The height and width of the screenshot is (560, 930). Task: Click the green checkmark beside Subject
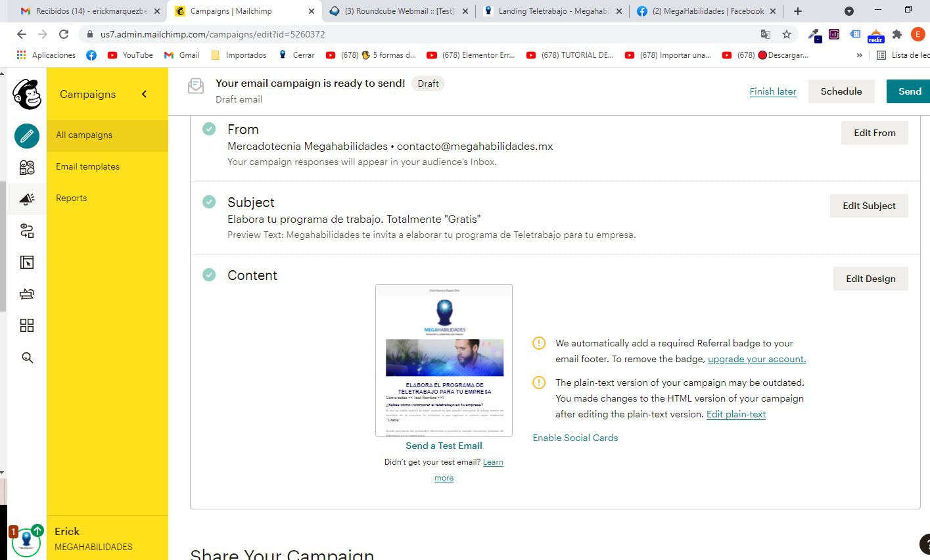pyautogui.click(x=209, y=202)
